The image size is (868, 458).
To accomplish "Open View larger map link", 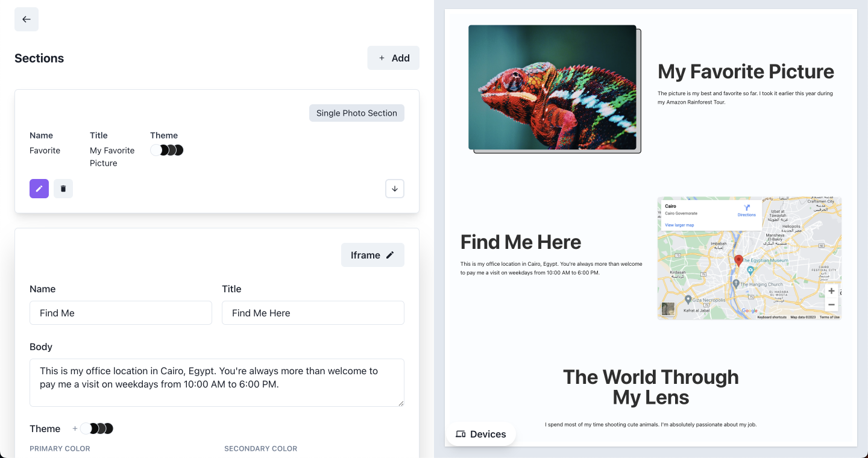I will click(x=679, y=225).
